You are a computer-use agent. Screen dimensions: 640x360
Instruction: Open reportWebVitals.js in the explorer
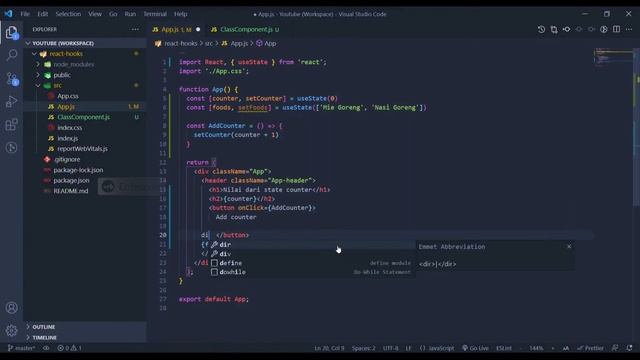tap(82, 149)
